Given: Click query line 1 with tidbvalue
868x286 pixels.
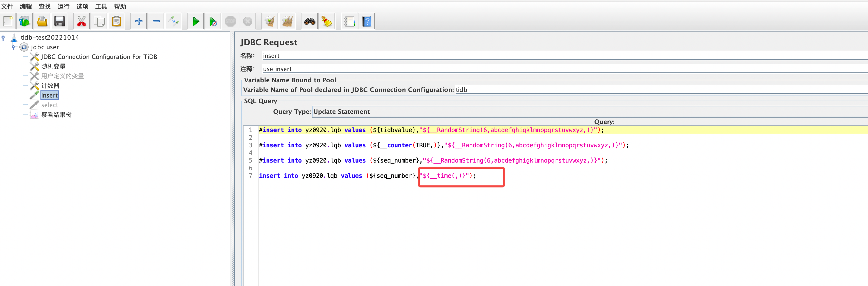Looking at the screenshot, I should click(x=431, y=130).
